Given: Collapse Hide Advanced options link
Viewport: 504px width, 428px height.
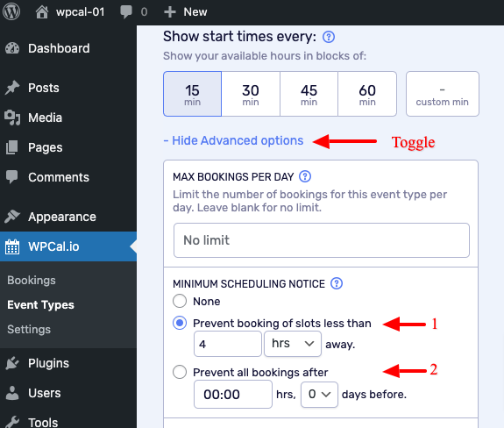Looking at the screenshot, I should tap(233, 140).
